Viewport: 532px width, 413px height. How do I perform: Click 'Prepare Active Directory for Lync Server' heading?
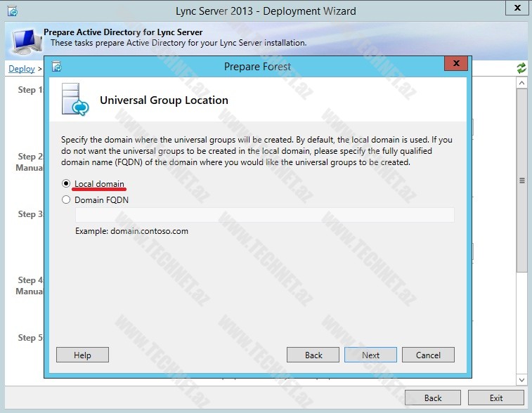(123, 32)
